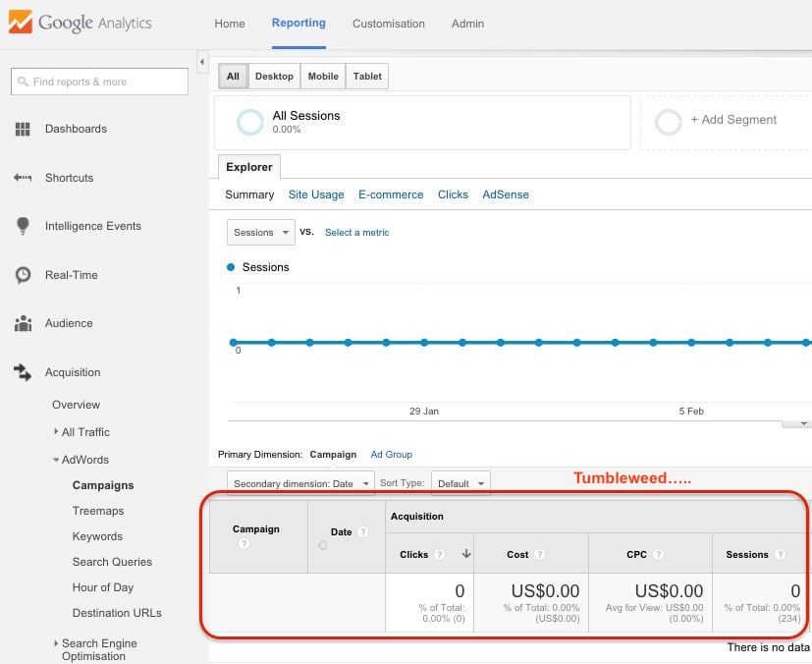
Task: Expand the All Traffic tree item
Action: 56,431
